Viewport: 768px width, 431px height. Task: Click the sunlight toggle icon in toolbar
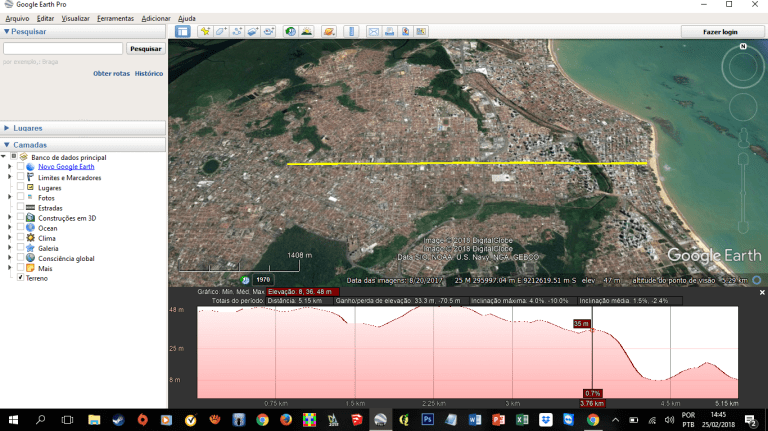305,31
